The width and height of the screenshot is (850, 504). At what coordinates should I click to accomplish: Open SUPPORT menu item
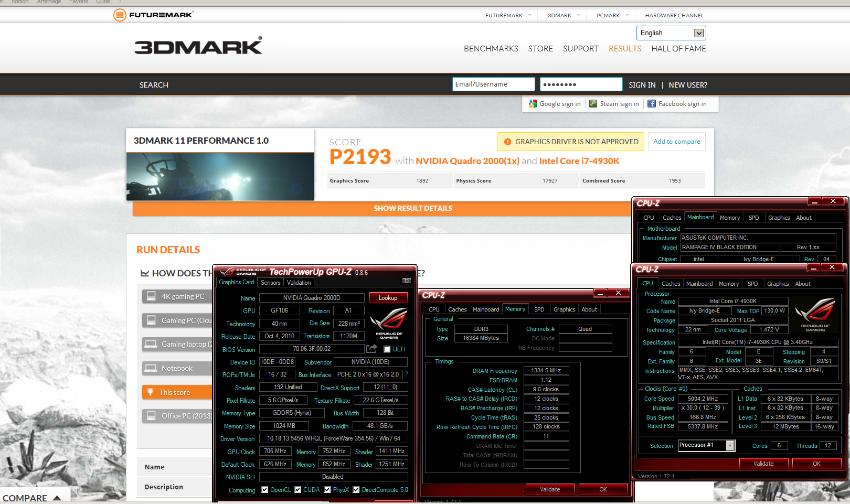pyautogui.click(x=580, y=48)
